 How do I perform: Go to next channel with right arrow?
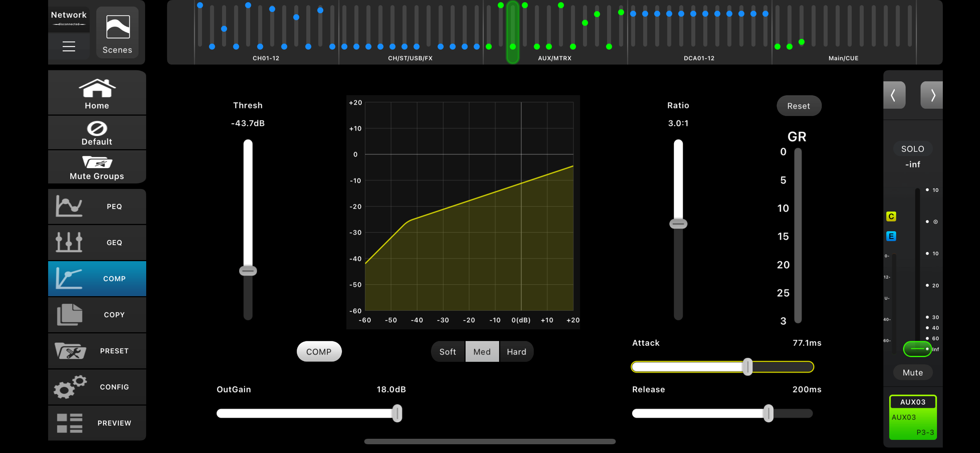click(931, 95)
